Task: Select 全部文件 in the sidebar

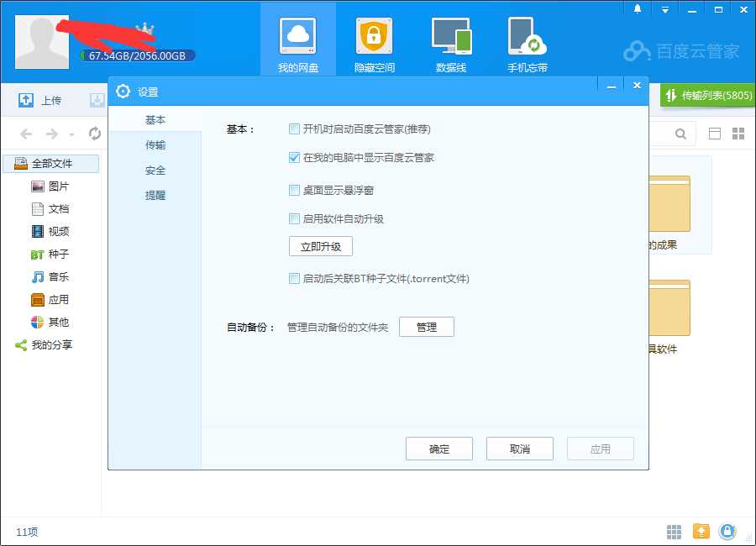Action: [51, 164]
